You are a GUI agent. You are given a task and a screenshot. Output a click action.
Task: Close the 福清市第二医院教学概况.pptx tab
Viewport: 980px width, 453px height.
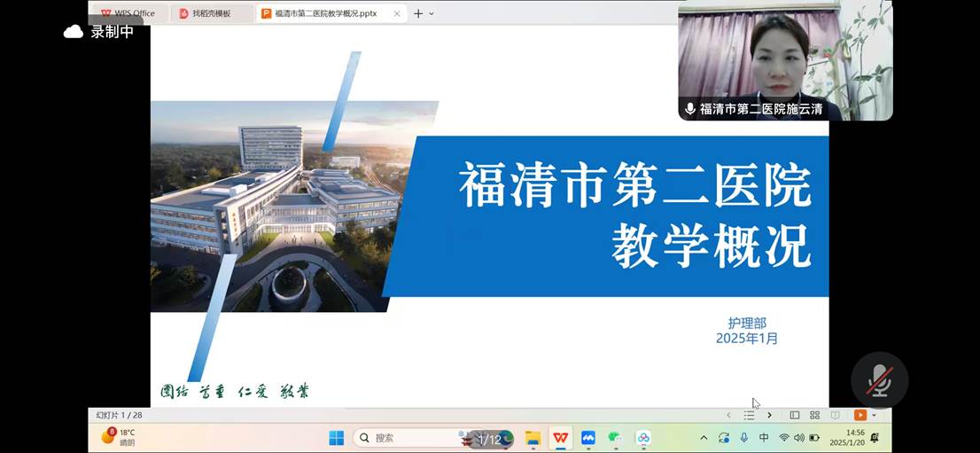[x=396, y=13]
